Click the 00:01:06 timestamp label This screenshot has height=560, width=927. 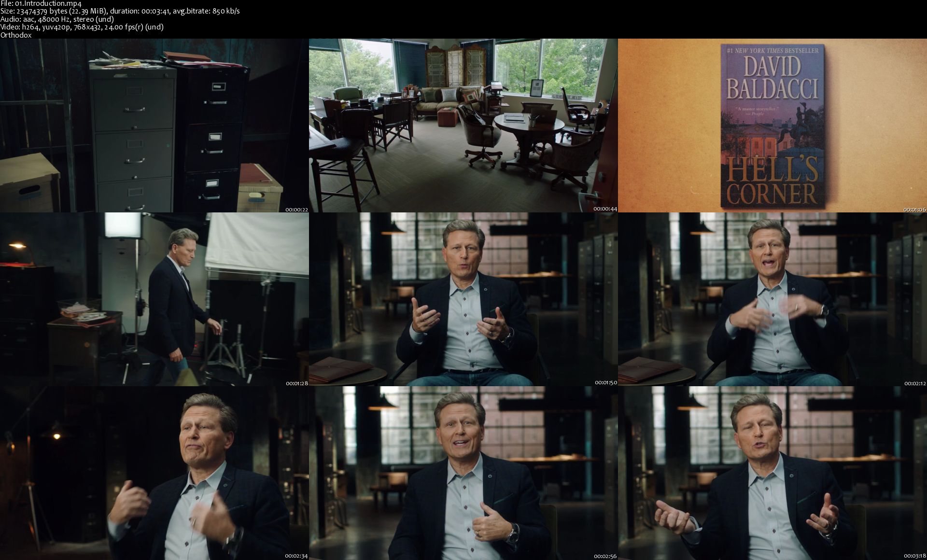click(x=914, y=209)
